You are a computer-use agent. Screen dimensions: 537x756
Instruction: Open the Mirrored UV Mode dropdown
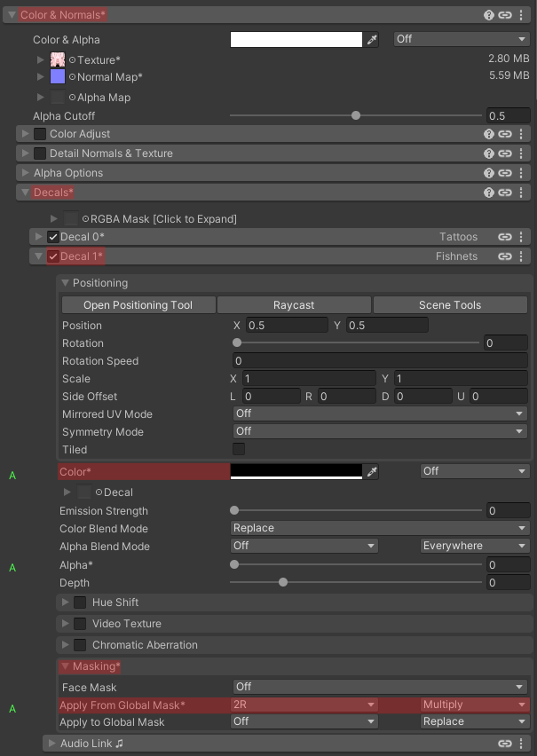pos(380,414)
